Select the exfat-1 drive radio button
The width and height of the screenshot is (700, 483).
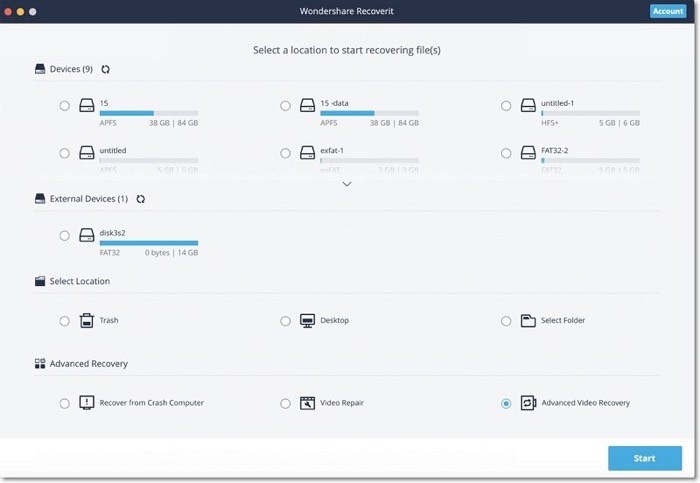(x=285, y=154)
